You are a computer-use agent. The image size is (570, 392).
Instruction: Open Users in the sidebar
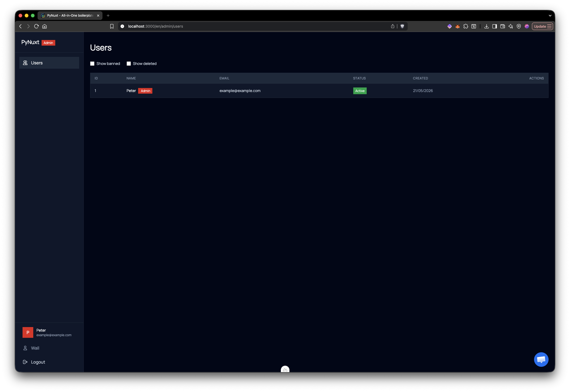(49, 63)
